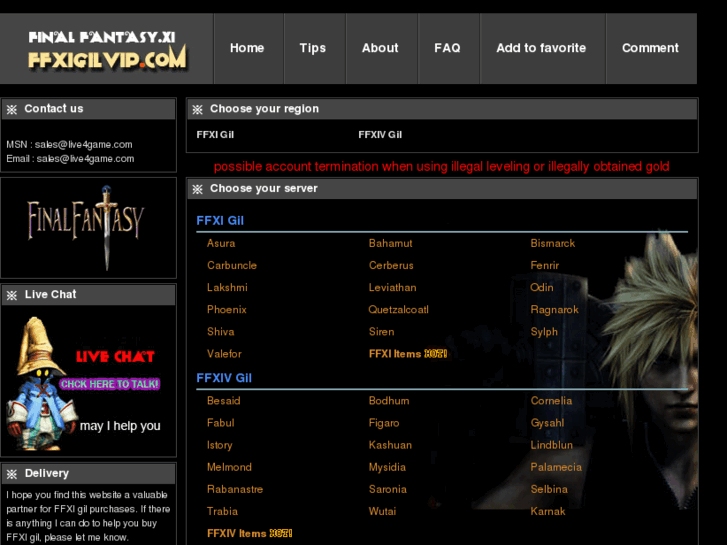Pick the Phoenix server
Image resolution: width=727 pixels, height=545 pixels.
click(x=227, y=310)
